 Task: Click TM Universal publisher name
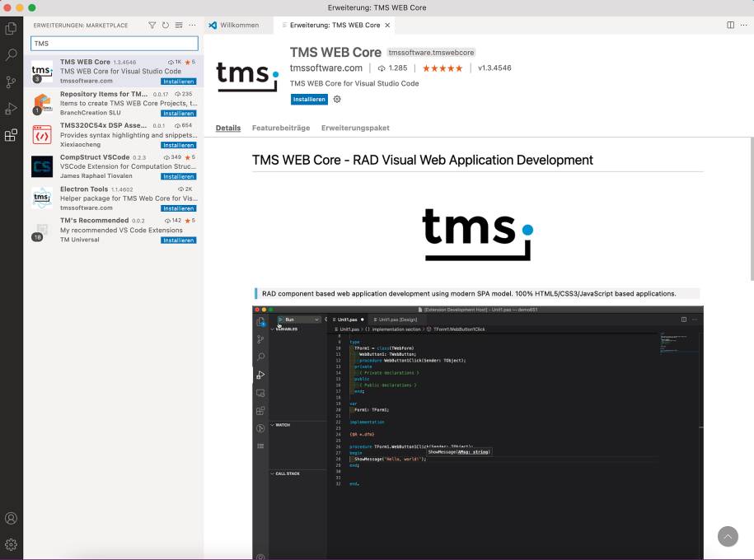[79, 240]
